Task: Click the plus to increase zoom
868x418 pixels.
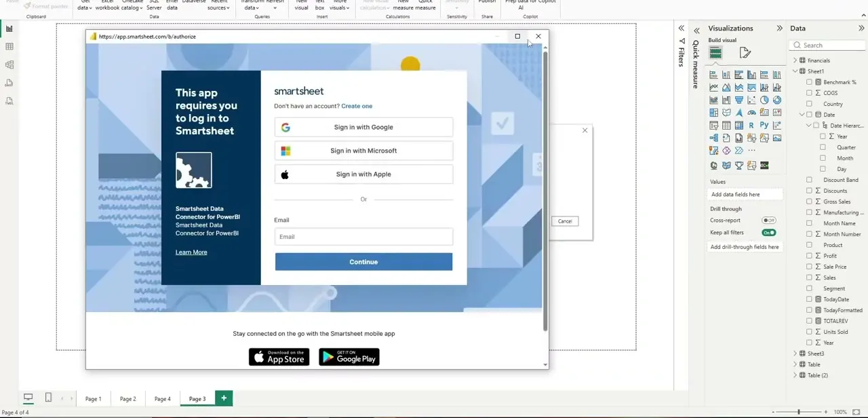Action: [825, 412]
